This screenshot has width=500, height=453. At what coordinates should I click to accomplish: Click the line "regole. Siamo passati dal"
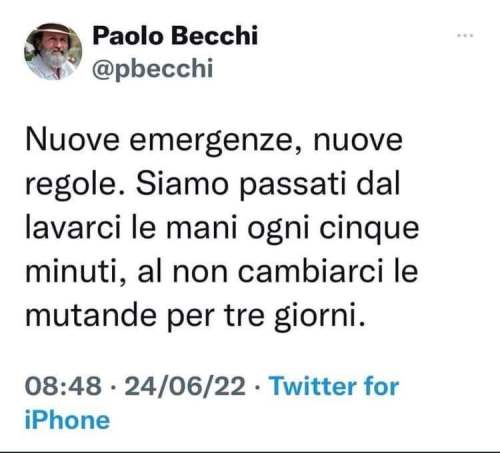click(213, 185)
